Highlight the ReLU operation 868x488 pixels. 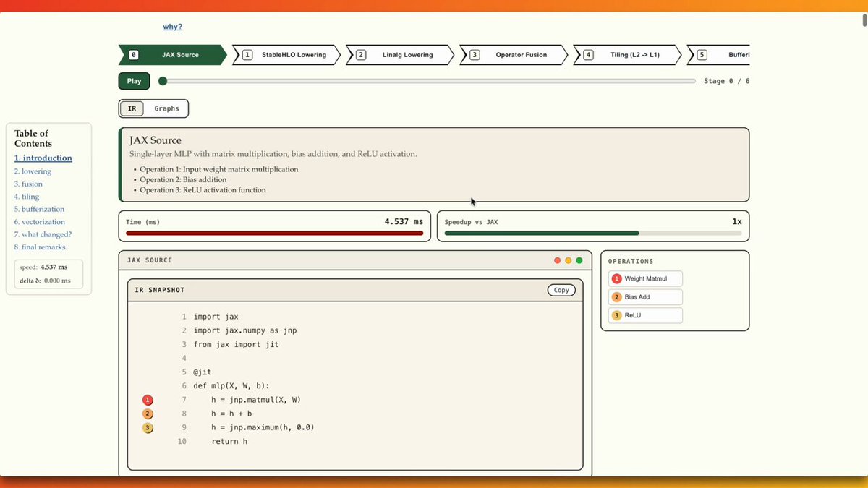coord(644,315)
